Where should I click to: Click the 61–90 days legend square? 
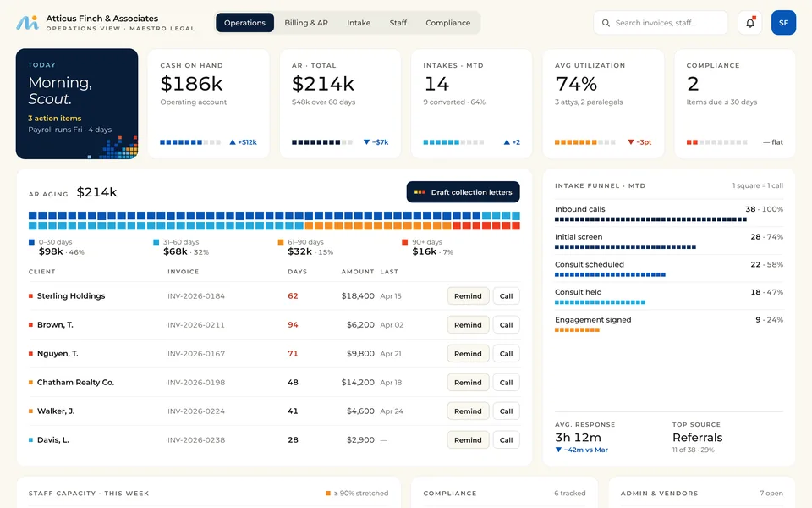tap(281, 242)
